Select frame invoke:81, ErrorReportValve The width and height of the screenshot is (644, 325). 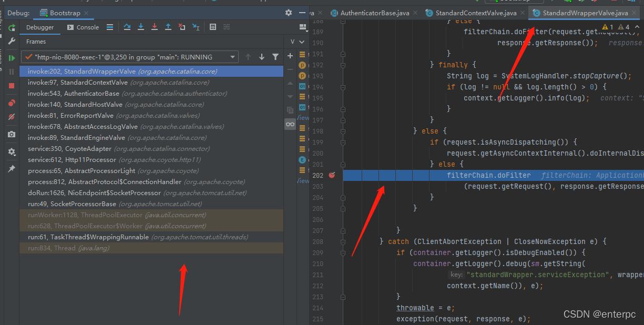click(151, 115)
